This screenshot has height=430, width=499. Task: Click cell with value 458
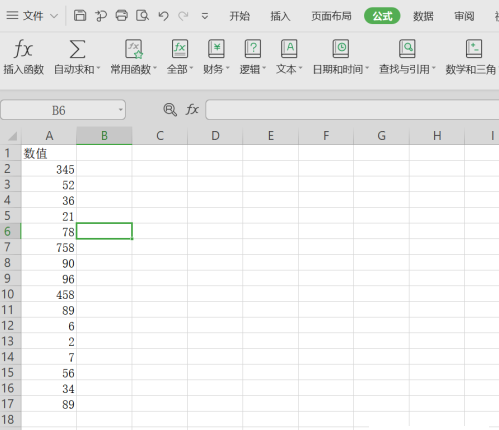pyautogui.click(x=49, y=294)
